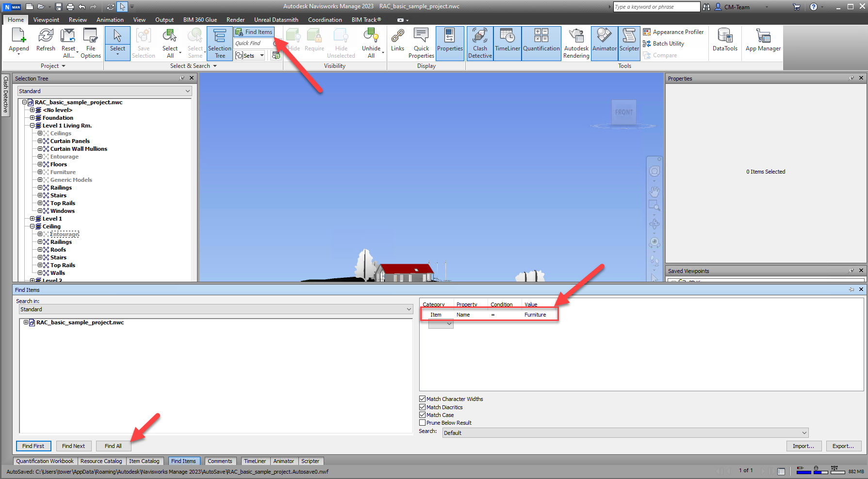
Task: Open File Options dialog
Action: pyautogui.click(x=91, y=43)
